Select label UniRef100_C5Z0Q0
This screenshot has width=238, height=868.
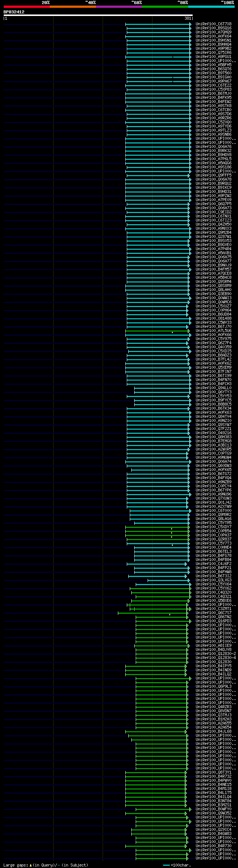213,122
